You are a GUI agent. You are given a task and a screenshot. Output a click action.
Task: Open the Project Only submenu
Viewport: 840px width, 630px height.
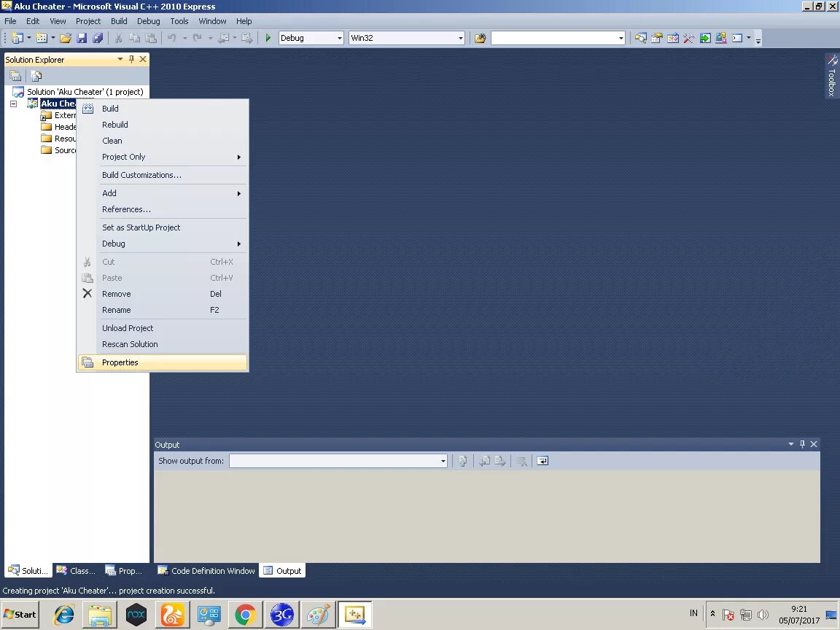[163, 157]
